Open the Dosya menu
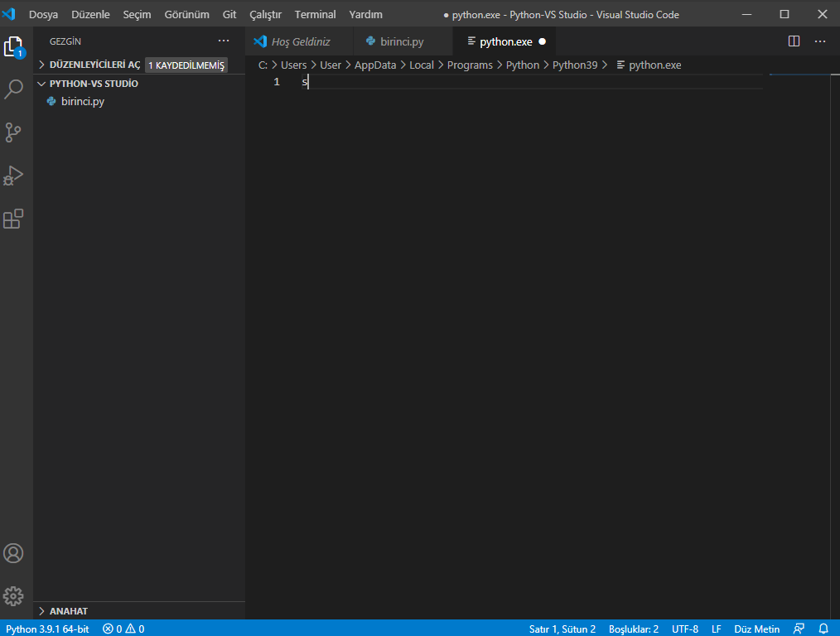This screenshot has height=636, width=840. [43, 14]
